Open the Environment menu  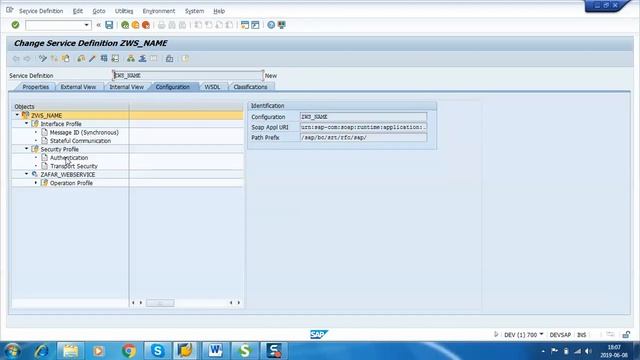[x=159, y=11]
